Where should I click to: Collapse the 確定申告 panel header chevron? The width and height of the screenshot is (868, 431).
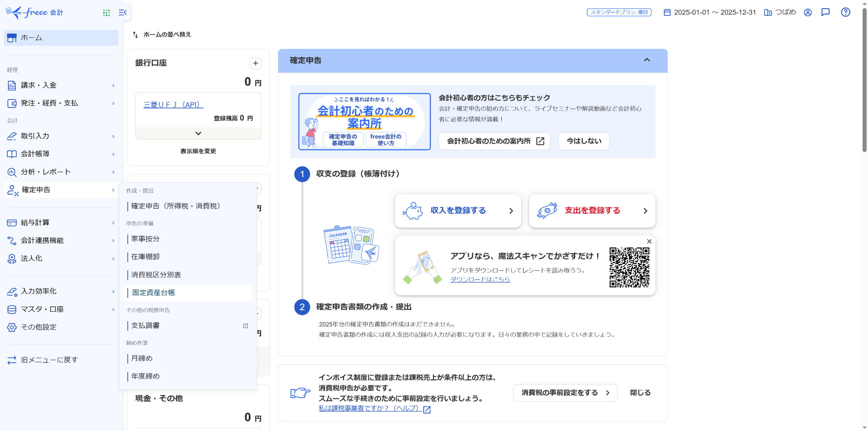point(647,60)
